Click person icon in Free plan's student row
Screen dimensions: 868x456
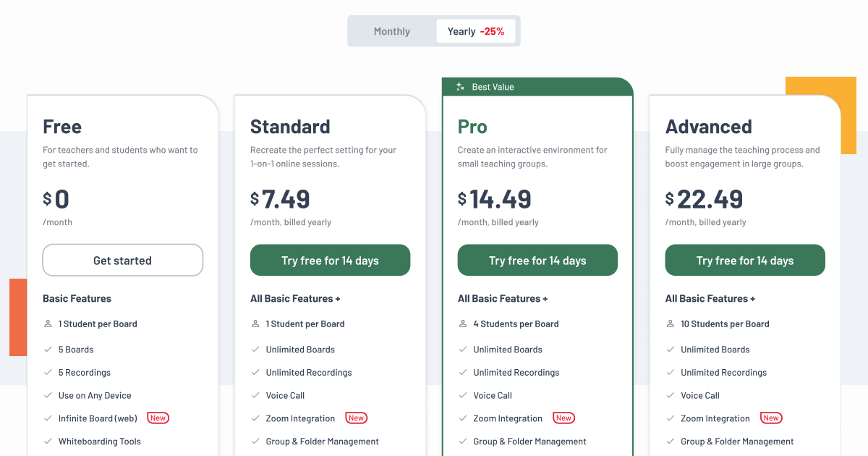[x=48, y=324]
